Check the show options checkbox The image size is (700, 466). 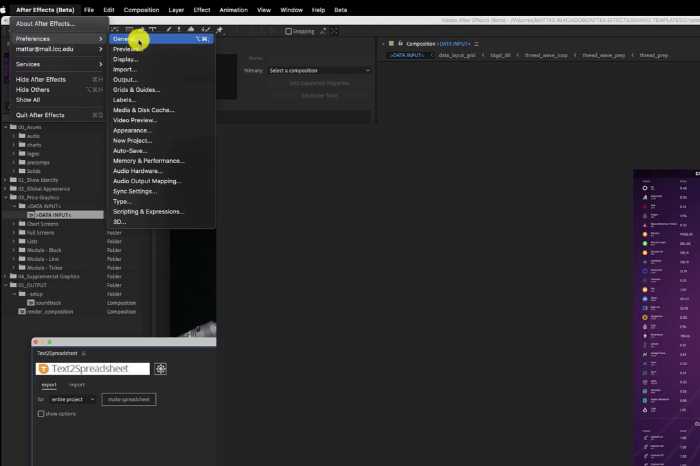point(41,414)
